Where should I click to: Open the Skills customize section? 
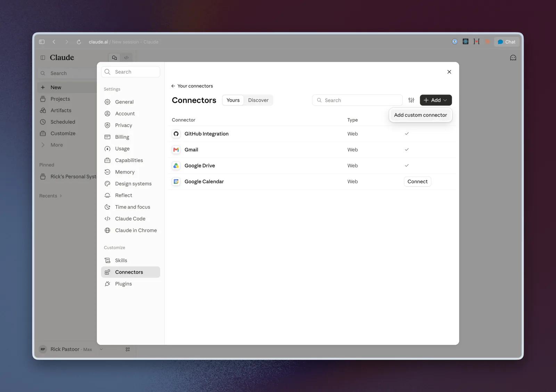pos(130,260)
